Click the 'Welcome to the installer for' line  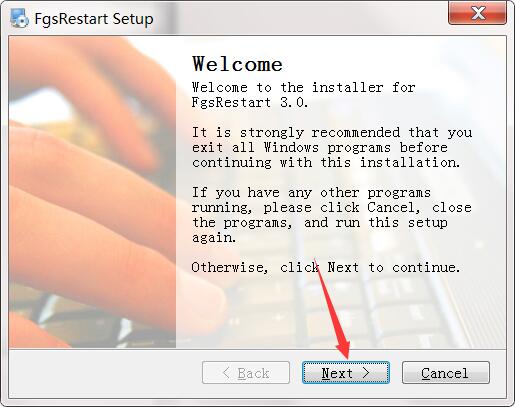304,87
